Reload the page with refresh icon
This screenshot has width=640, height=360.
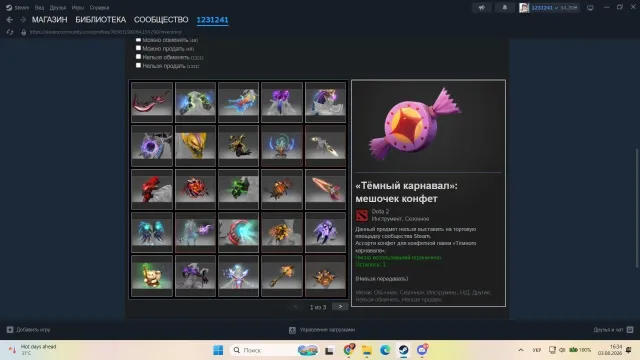coord(10,32)
